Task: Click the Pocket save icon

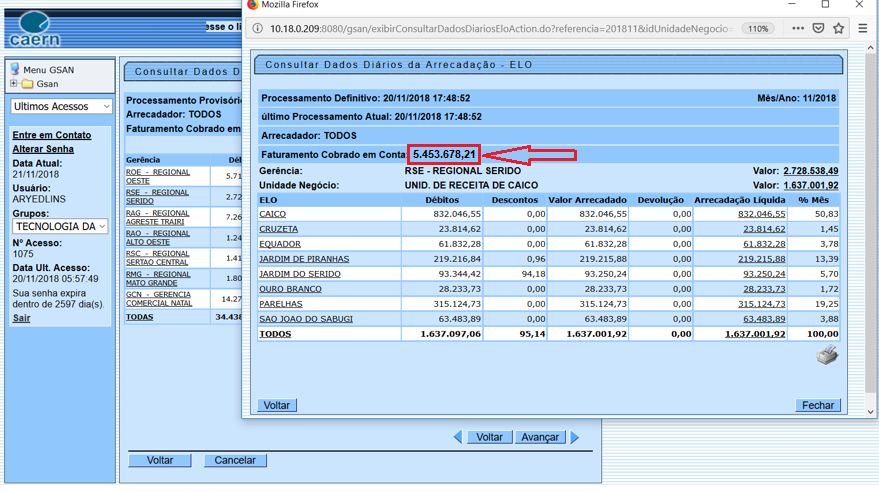Action: pyautogui.click(x=818, y=28)
